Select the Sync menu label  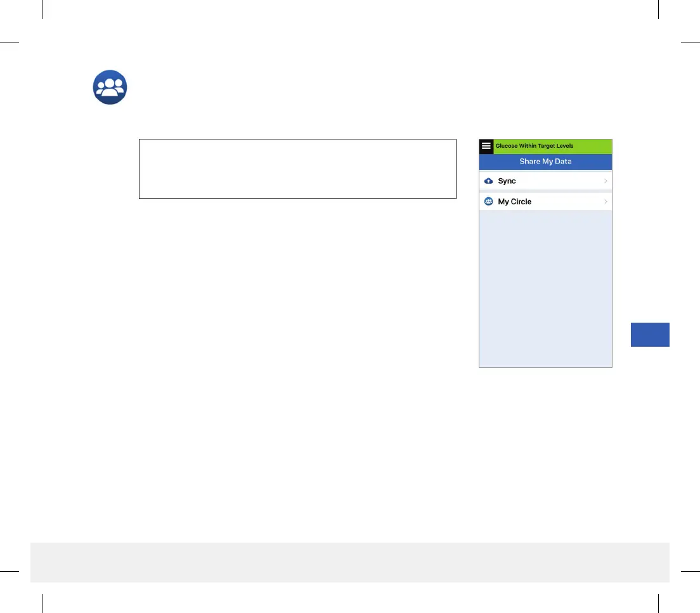[507, 181]
